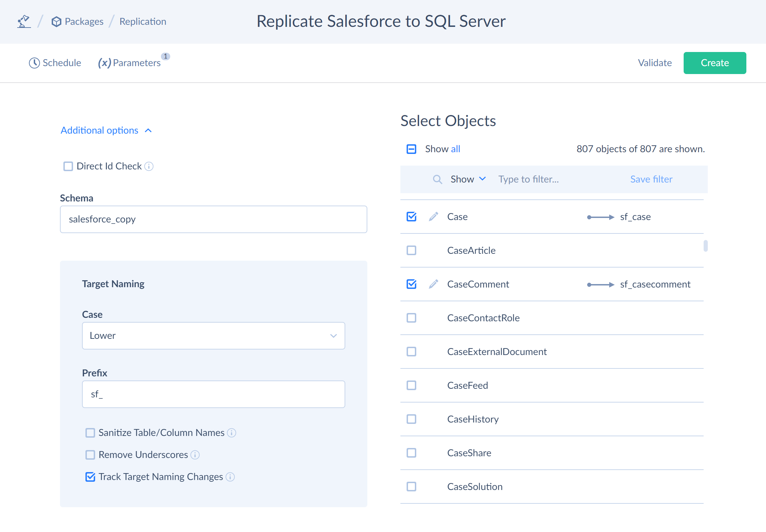Toggle the Direct Id Check checkbox
766x532 pixels.
coord(68,166)
